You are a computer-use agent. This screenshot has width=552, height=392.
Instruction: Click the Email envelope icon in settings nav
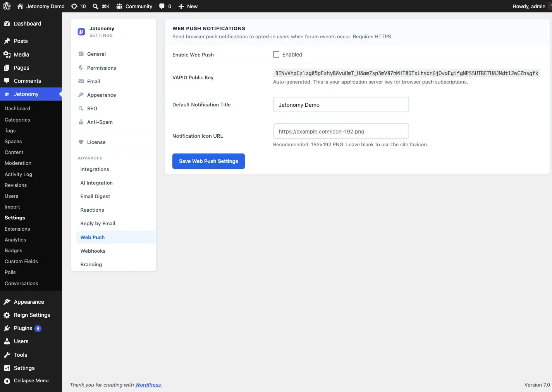[x=81, y=81]
